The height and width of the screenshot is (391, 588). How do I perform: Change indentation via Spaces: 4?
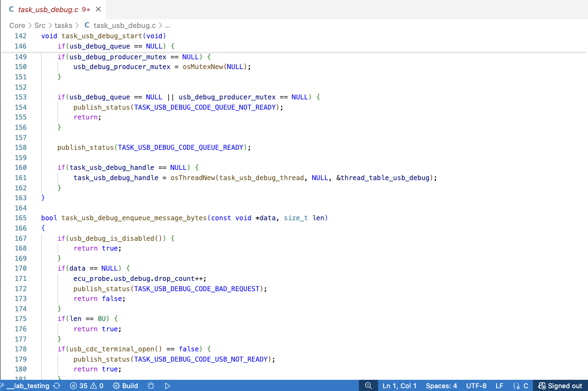click(x=441, y=386)
